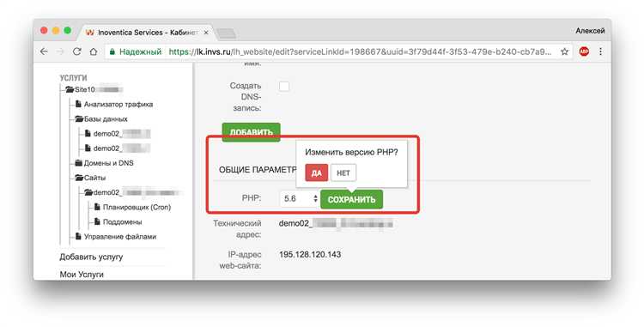Screen dimensions: 644x327
Task: Click the Мои Услуги link
Action: click(82, 275)
